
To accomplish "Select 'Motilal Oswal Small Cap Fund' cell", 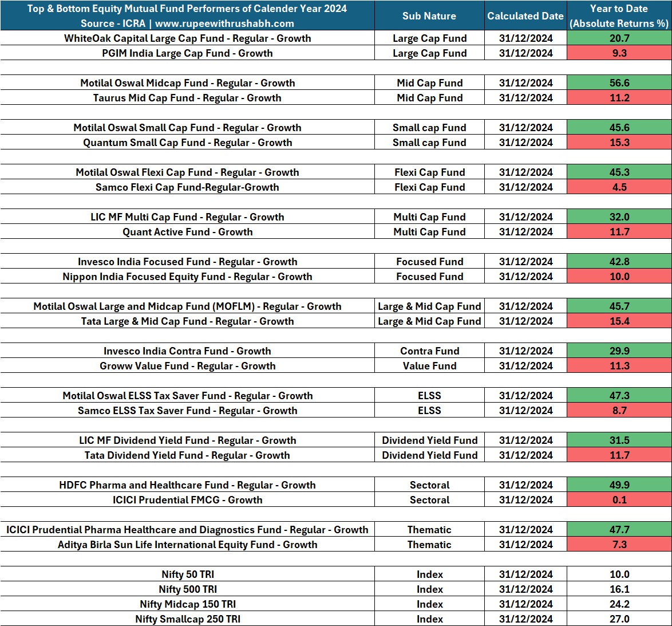I will (187, 127).
